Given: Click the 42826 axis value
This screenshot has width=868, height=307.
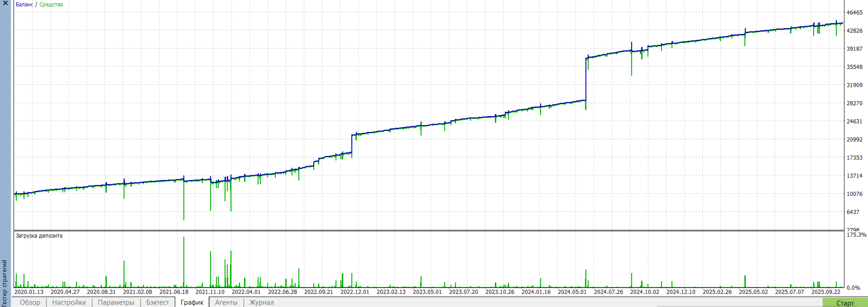Looking at the screenshot, I should 854,31.
